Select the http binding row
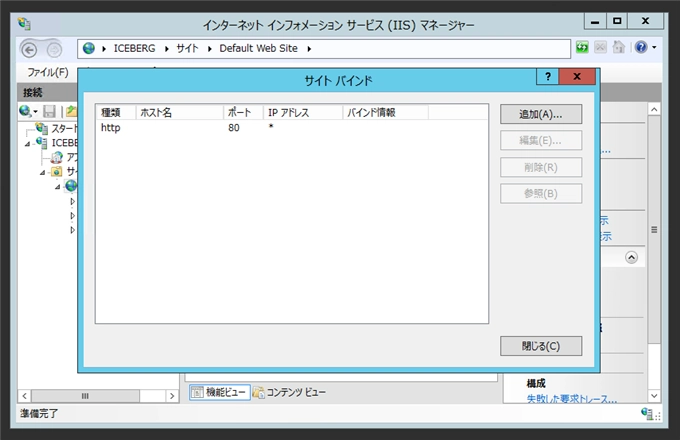The height and width of the screenshot is (440, 680). pyautogui.click(x=292, y=127)
